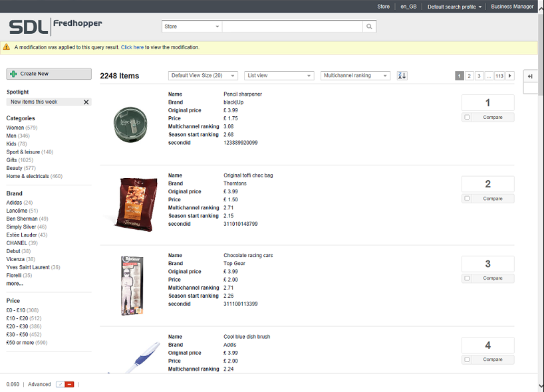This screenshot has height=392, width=544.
Task: Filter by price £10 - £20
Action: point(24,318)
